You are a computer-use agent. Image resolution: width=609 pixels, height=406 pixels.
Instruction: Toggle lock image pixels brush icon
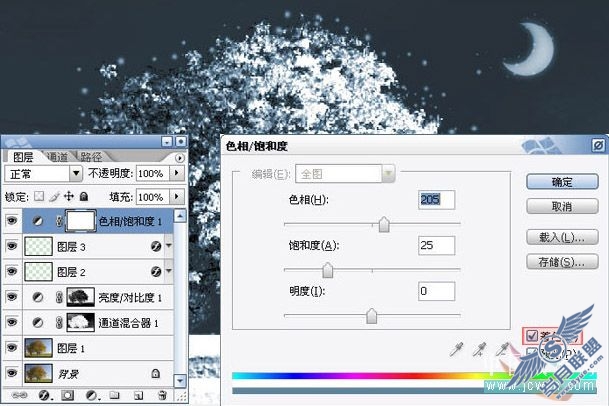(54, 197)
